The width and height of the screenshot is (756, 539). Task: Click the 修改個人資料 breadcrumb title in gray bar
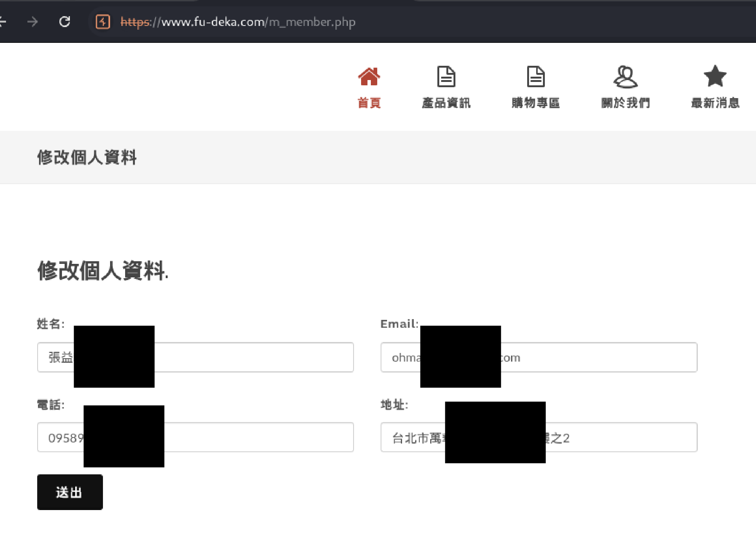click(x=87, y=157)
